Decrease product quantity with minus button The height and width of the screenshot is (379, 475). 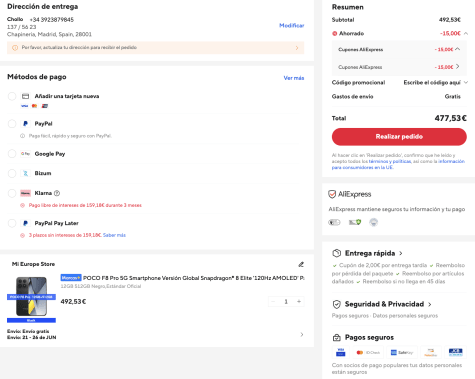pos(273,302)
